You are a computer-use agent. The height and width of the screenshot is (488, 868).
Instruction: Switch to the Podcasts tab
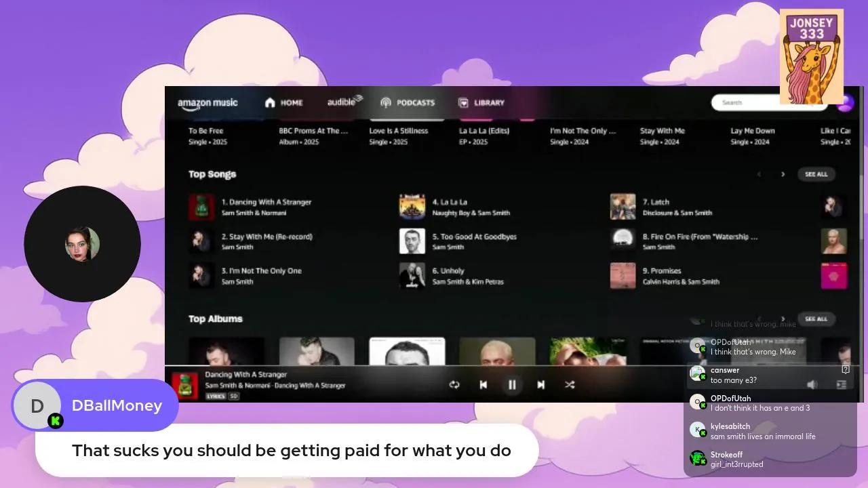point(408,102)
